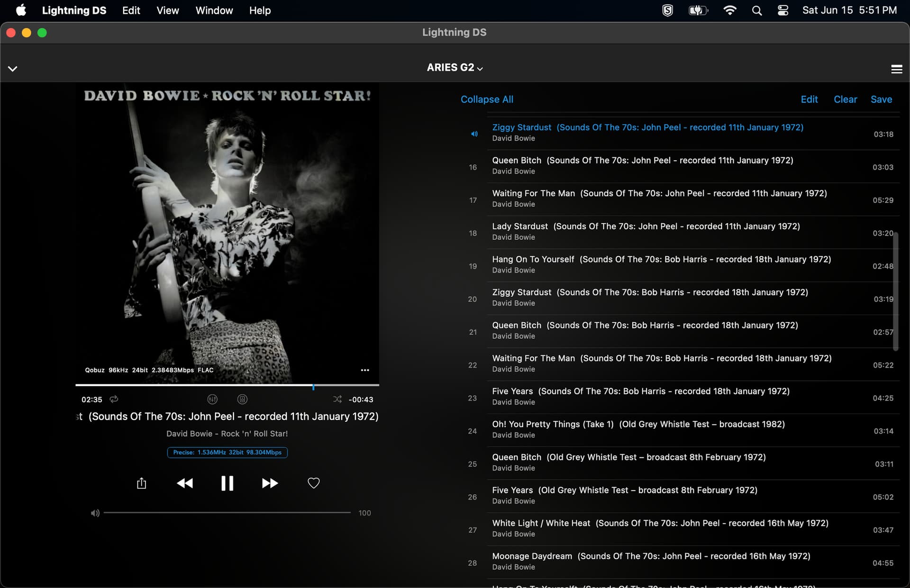The image size is (910, 588).
Task: Click the queue scrollbar
Action: pyautogui.click(x=895, y=291)
